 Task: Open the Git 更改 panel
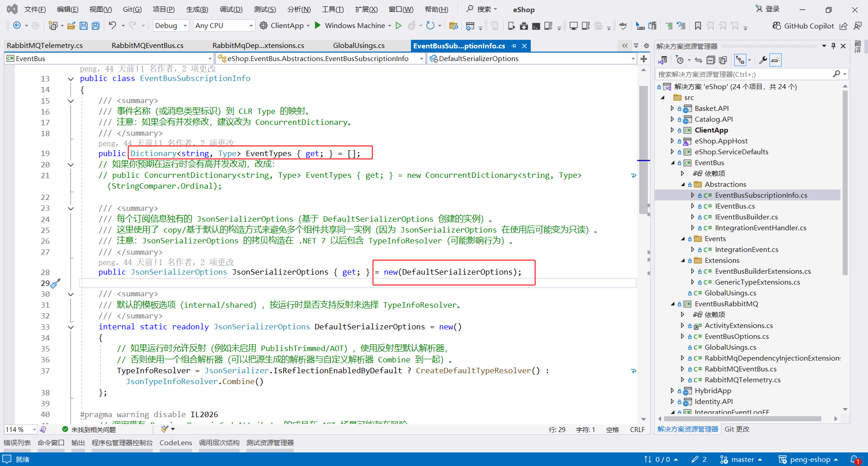click(737, 429)
